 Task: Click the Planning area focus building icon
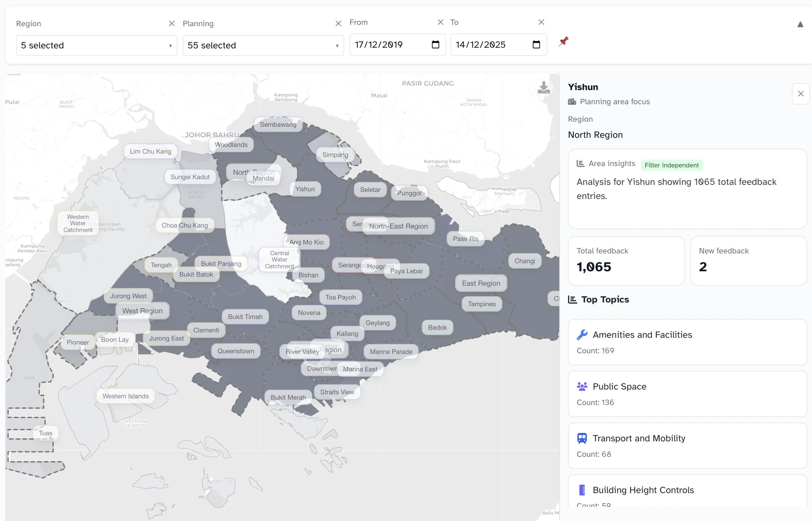tap(572, 102)
